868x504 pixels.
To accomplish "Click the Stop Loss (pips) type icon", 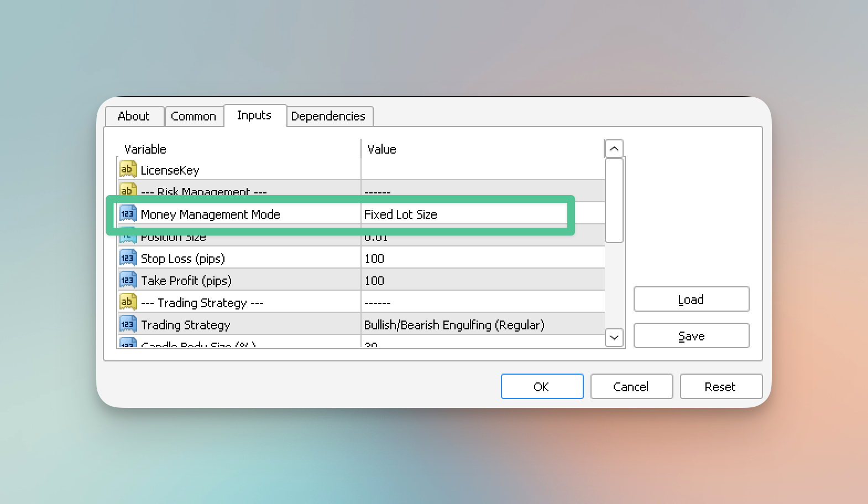I will (x=128, y=258).
